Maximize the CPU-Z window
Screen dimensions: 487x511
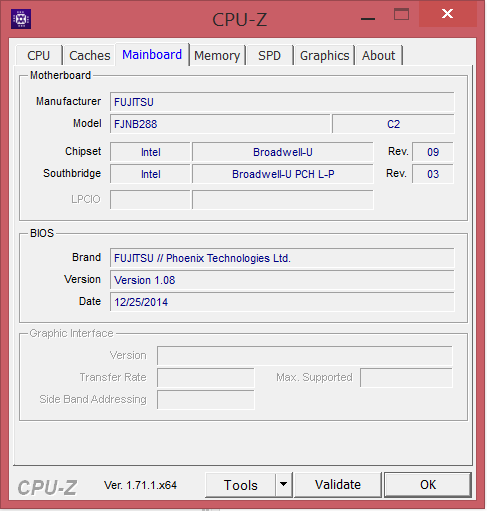coord(401,15)
